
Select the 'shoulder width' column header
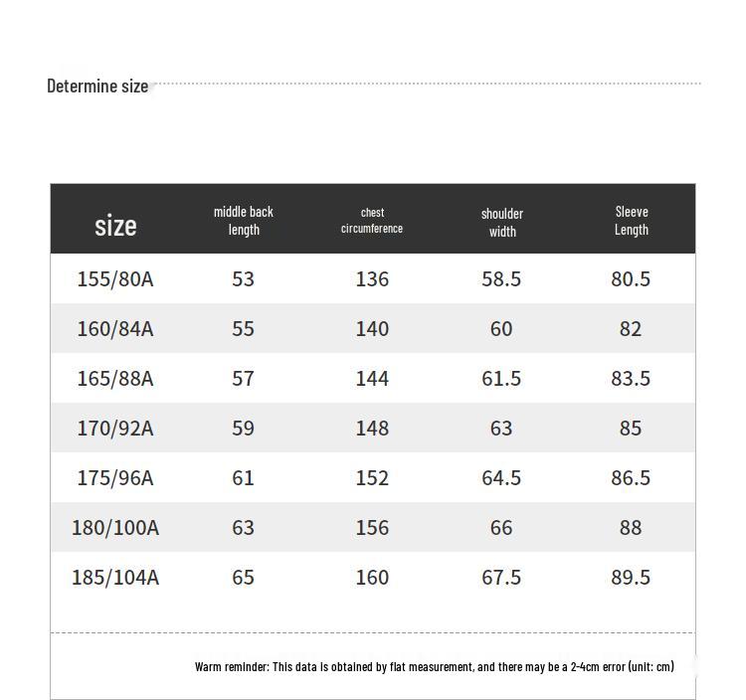pos(502,223)
